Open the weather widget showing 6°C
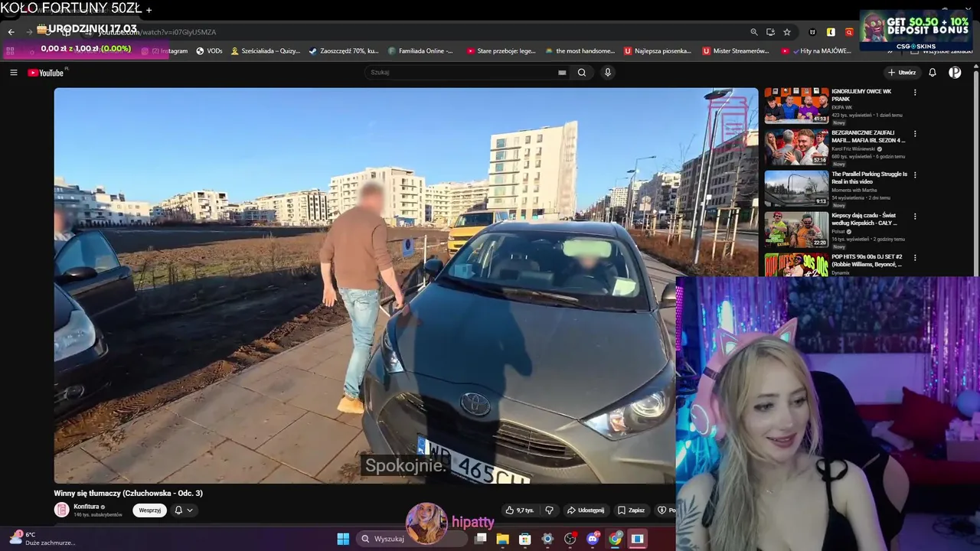 point(43,539)
